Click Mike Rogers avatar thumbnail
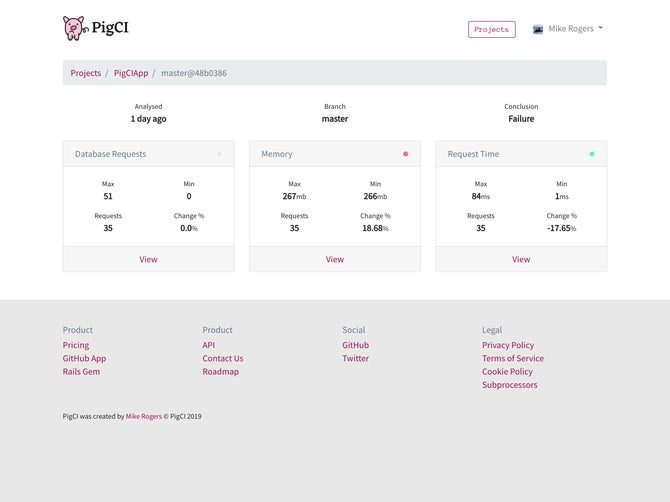This screenshot has width=670, height=502. pos(538,29)
